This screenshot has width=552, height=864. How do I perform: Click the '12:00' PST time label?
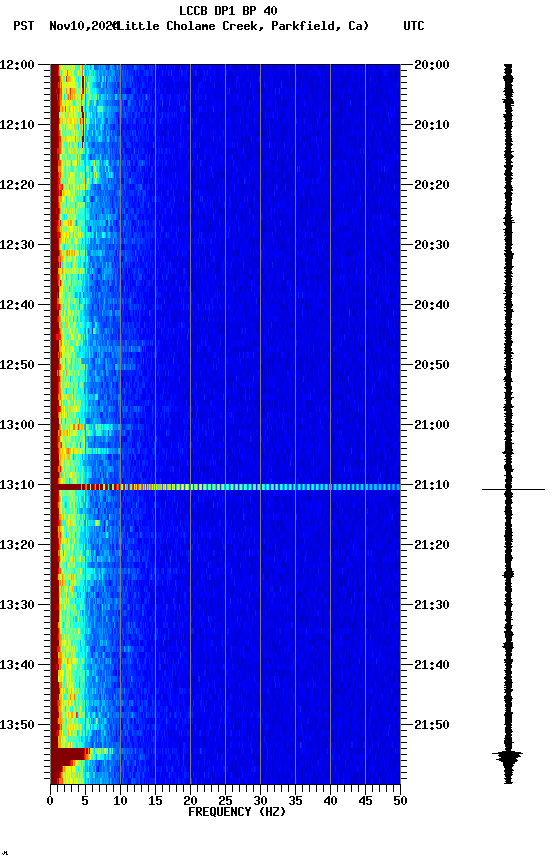pos(17,65)
